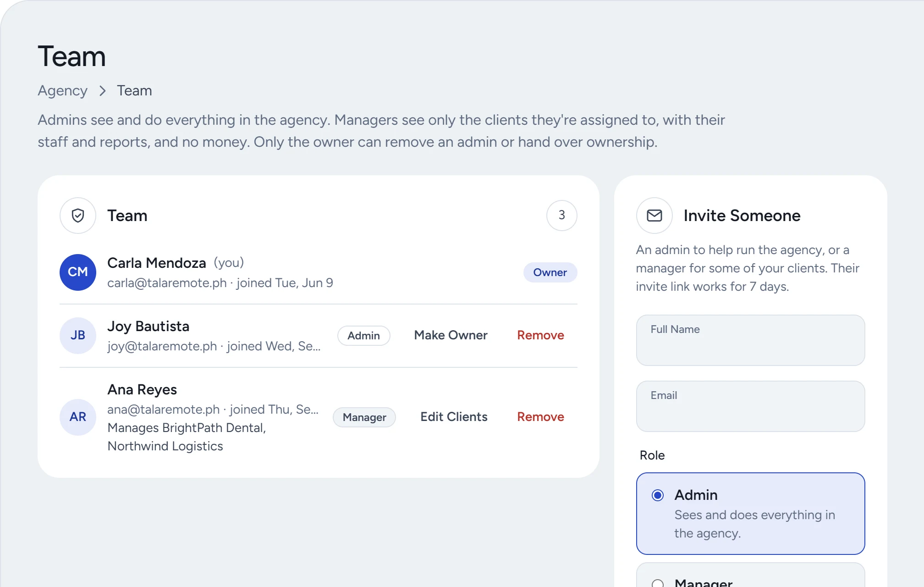Click the Owner badge on Carla's row
924x587 pixels.
click(550, 272)
